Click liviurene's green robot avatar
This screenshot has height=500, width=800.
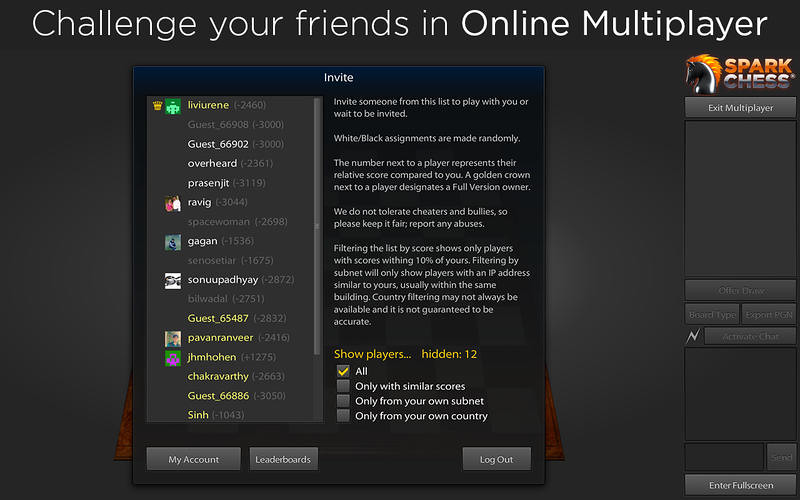(173, 105)
